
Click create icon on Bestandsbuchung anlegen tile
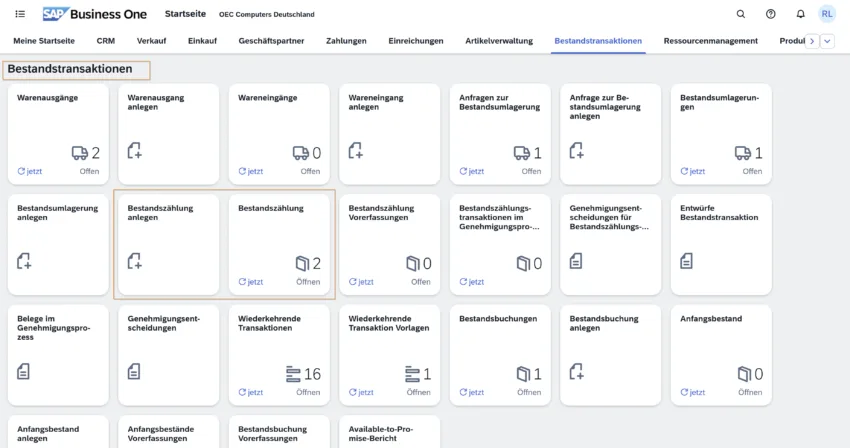577,372
